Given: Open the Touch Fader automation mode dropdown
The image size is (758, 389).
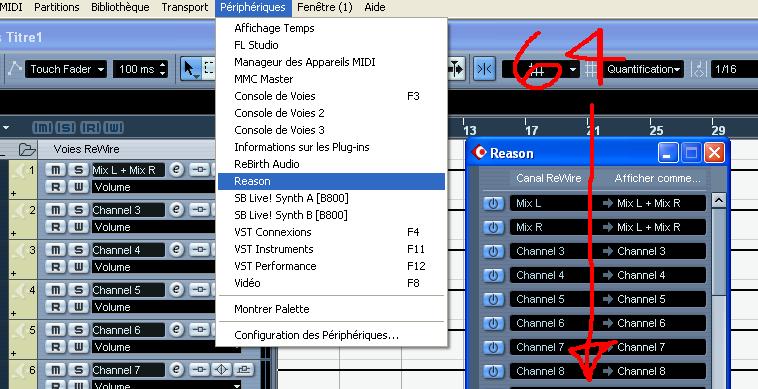Looking at the screenshot, I should pos(66,69).
